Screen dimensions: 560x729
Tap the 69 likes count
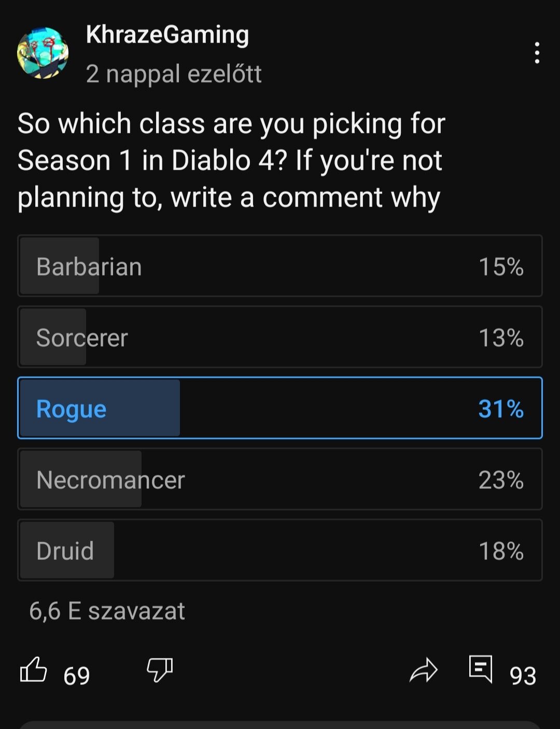tap(77, 676)
